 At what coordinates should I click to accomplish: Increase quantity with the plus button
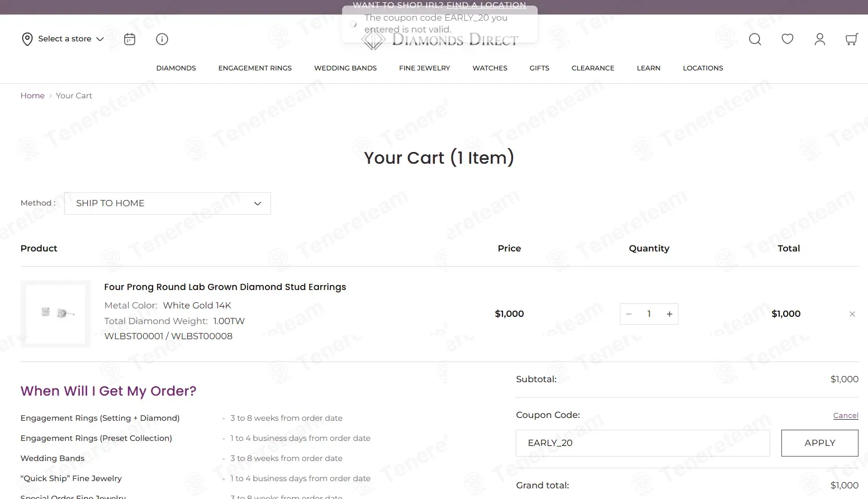(670, 314)
